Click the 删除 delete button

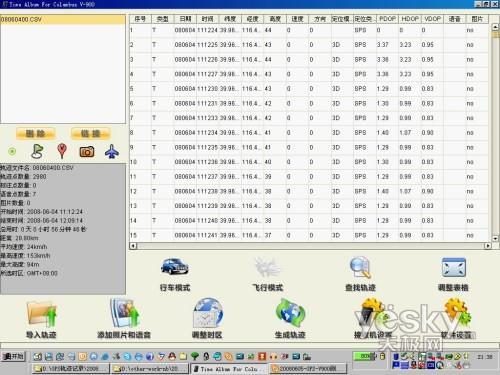(x=36, y=134)
